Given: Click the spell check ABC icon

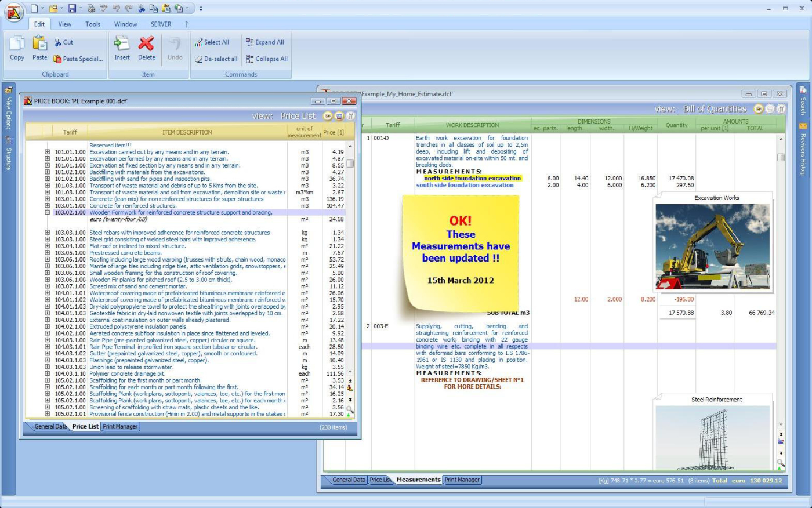Looking at the screenshot, I should (x=104, y=9).
